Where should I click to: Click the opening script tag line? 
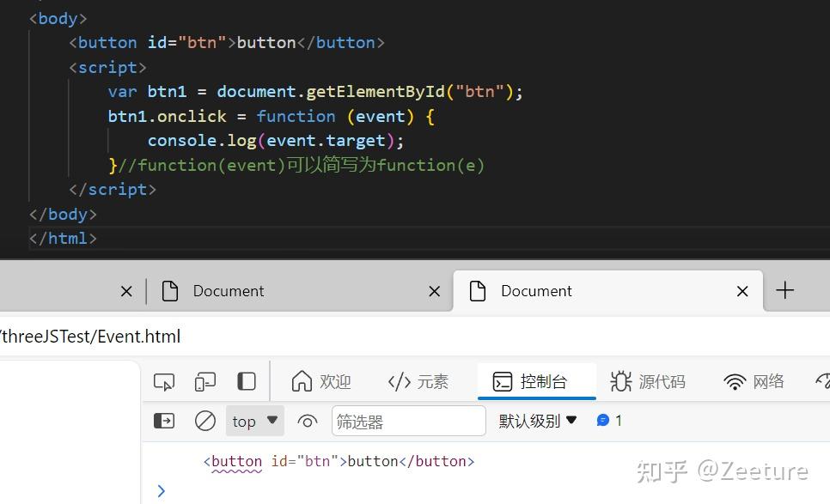point(107,68)
